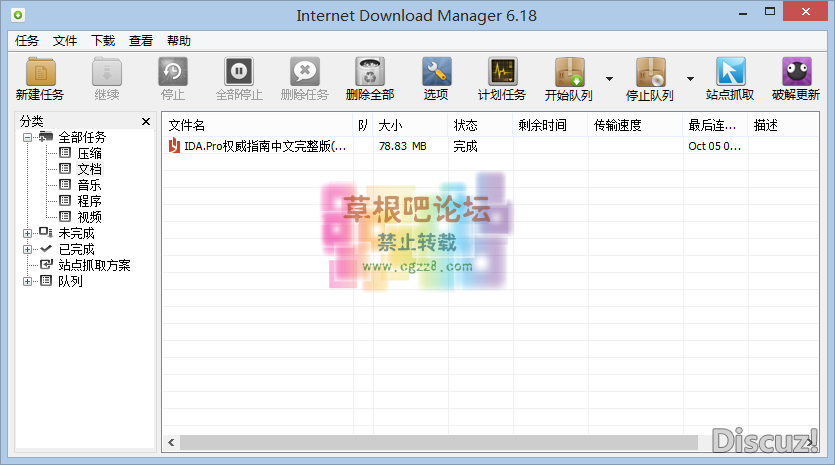This screenshot has height=465, width=835.
Task: Select 全部任务 in the category tree
Action: (x=82, y=137)
